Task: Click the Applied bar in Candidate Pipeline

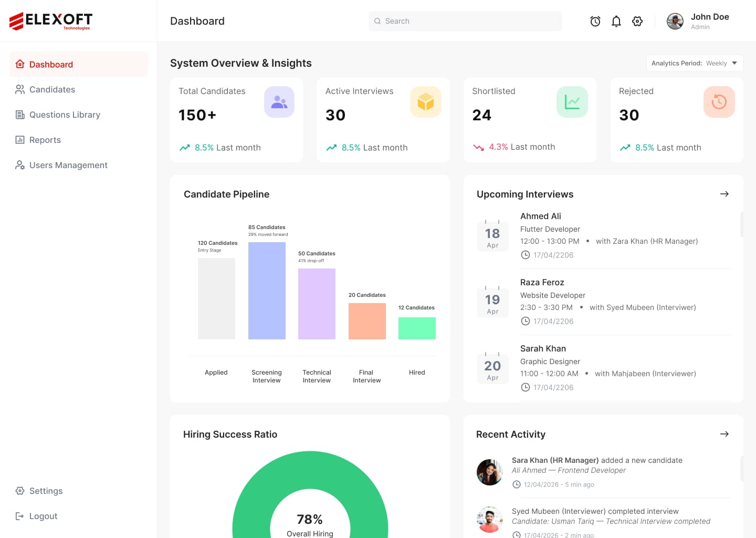Action: click(216, 298)
